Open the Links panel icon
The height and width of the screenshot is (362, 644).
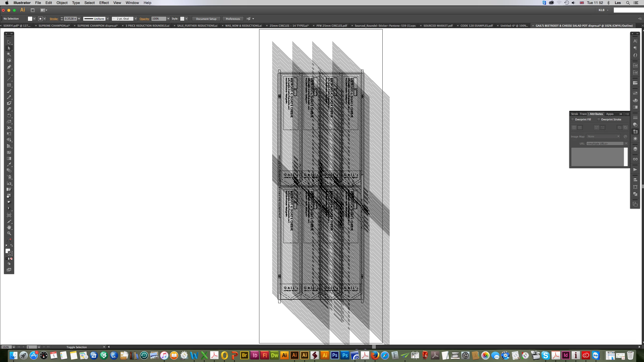[635, 159]
